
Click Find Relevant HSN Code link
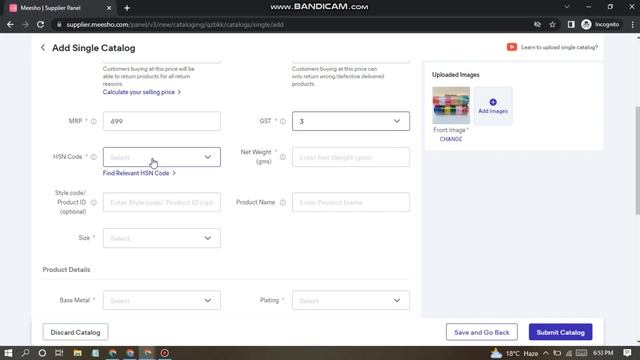click(139, 173)
